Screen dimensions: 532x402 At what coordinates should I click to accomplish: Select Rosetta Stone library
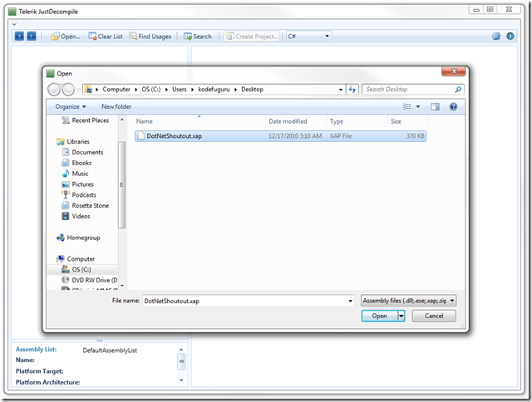(85, 206)
